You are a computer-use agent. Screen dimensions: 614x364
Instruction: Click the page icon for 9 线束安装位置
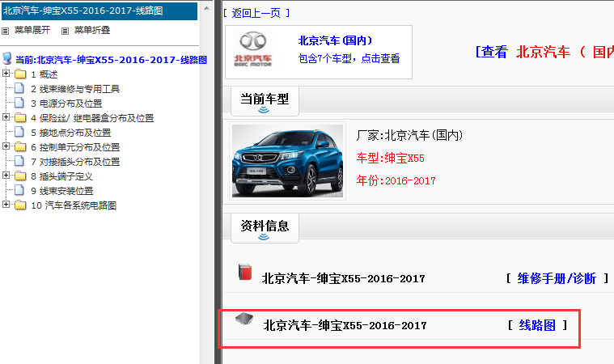point(19,190)
